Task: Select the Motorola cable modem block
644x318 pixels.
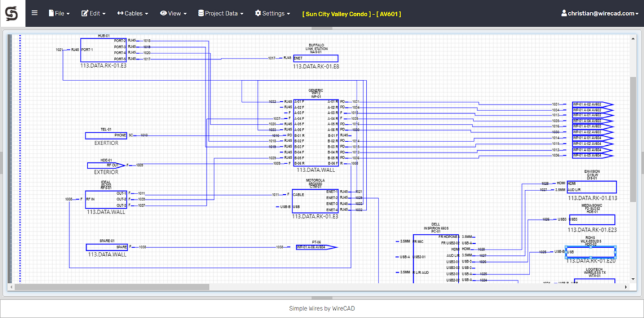Action: pos(315,201)
